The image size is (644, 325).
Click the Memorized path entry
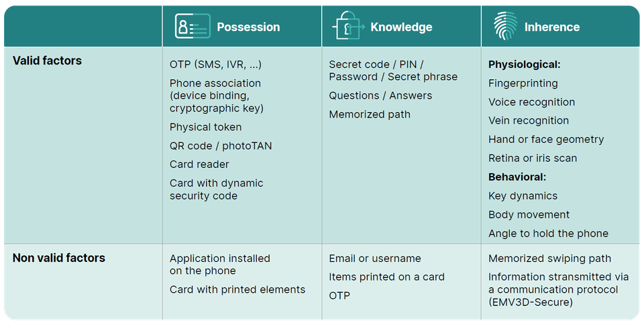click(370, 115)
